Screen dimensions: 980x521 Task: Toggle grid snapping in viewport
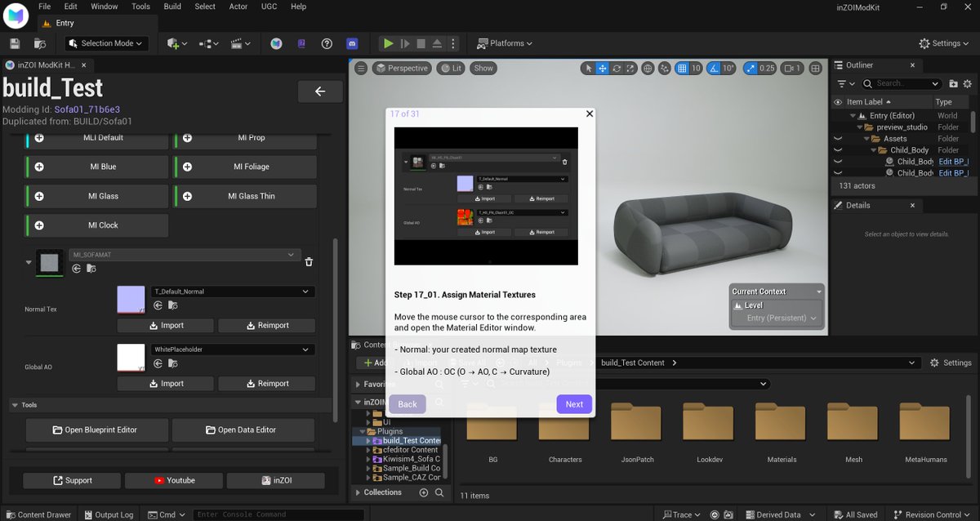pos(683,69)
